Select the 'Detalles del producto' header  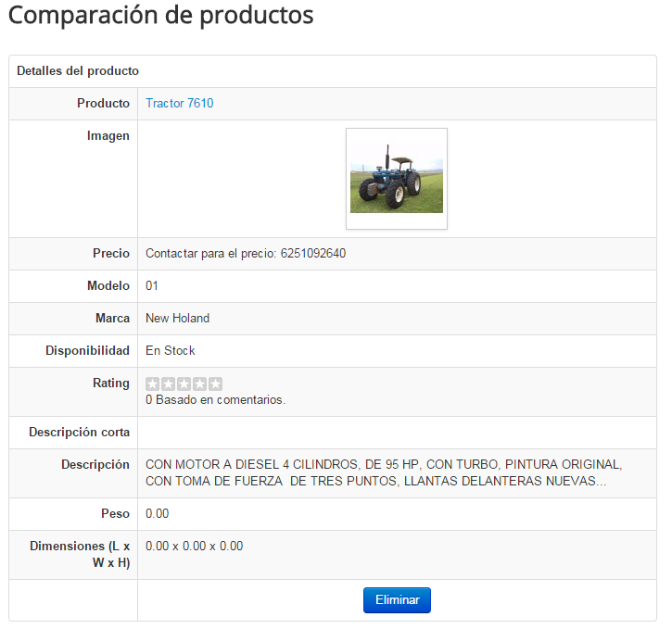coord(78,71)
